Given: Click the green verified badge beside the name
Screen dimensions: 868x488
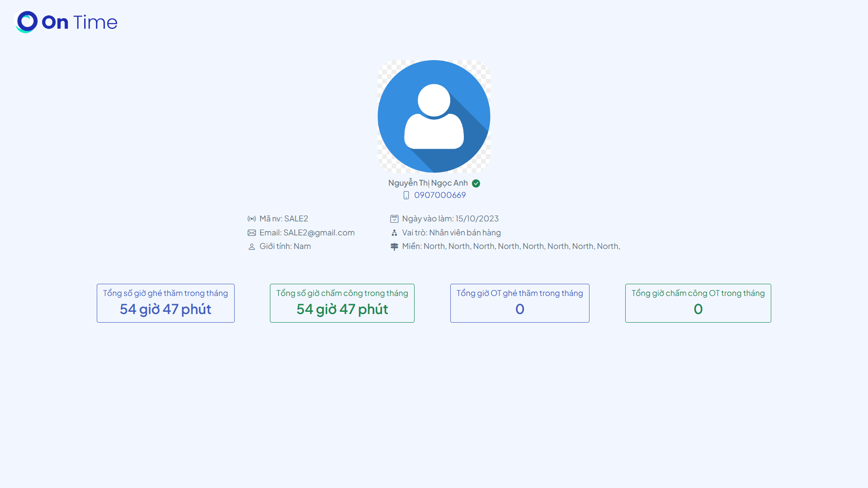Looking at the screenshot, I should pos(476,183).
